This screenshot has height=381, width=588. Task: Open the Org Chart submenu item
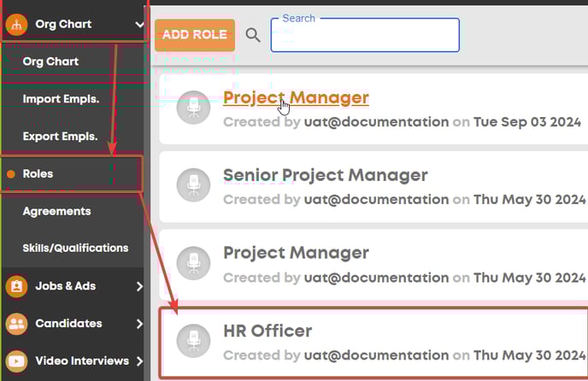point(50,62)
